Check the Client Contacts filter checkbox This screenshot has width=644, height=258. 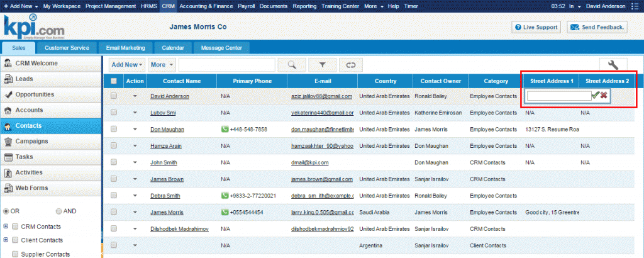coord(15,240)
